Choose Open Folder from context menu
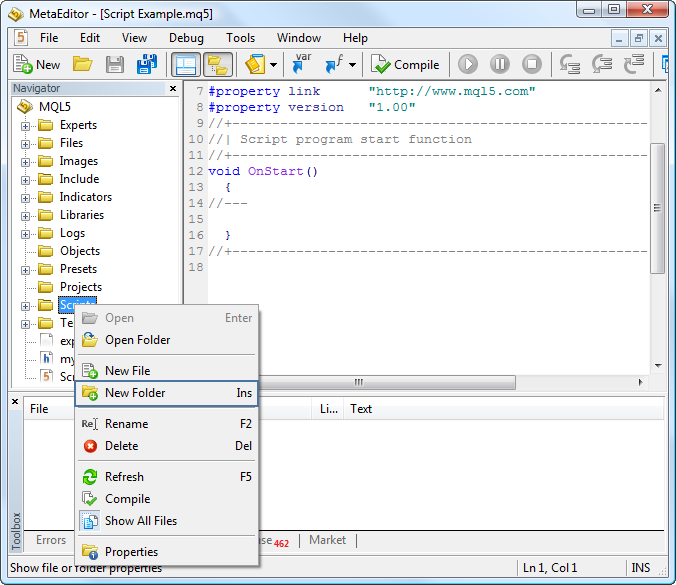 (x=166, y=340)
